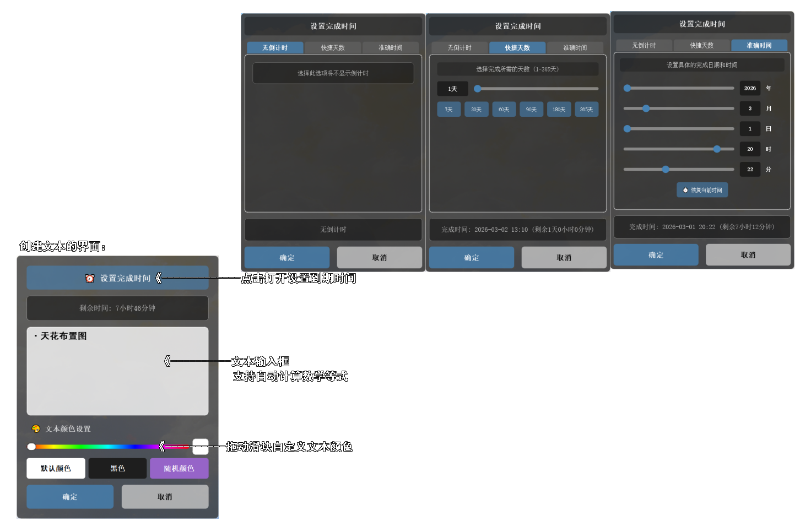The width and height of the screenshot is (811, 532).
Task: Click the alarm clock icon beside 设置完成时间
Action: (x=90, y=279)
